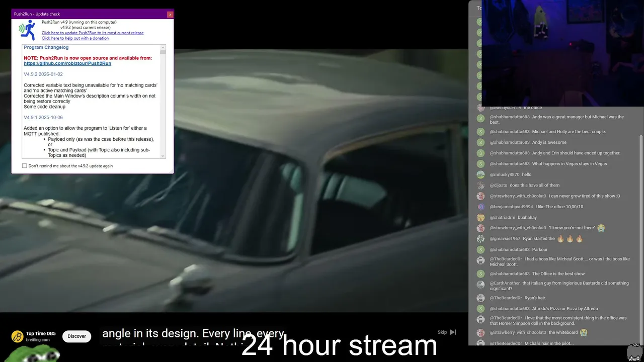
Task: Click the "buahahay" chat message
Action: pyautogui.click(x=527, y=217)
